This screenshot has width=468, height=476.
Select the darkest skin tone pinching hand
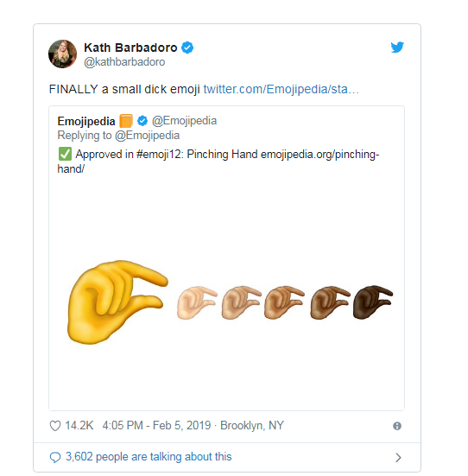click(373, 302)
